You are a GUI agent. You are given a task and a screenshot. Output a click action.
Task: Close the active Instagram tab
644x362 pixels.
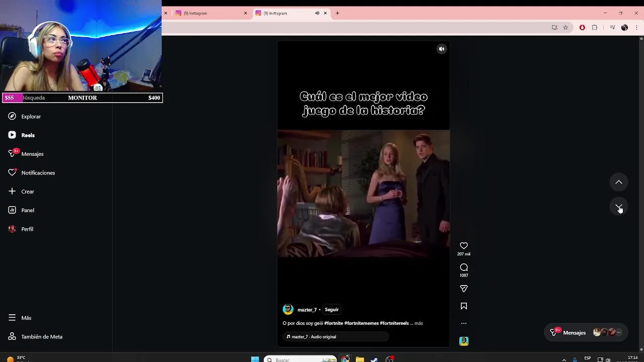(326, 13)
